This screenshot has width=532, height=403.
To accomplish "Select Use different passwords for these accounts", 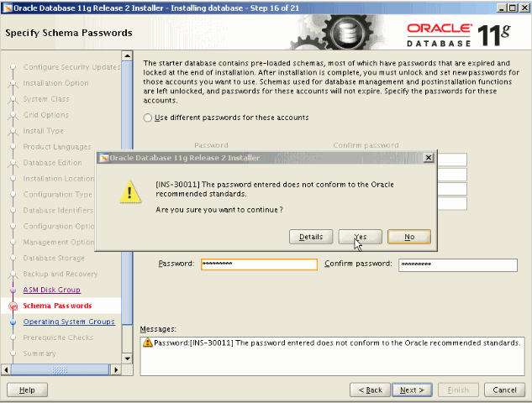I will tap(147, 118).
